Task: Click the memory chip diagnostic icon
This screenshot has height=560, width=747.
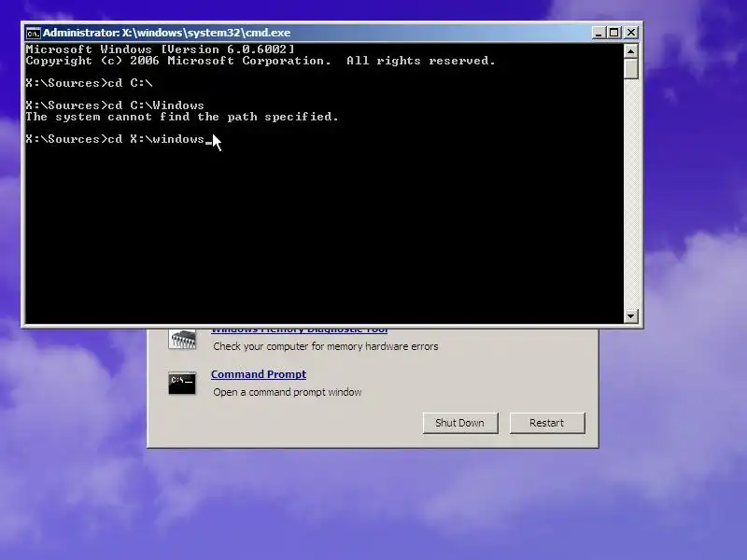Action: pyautogui.click(x=182, y=340)
